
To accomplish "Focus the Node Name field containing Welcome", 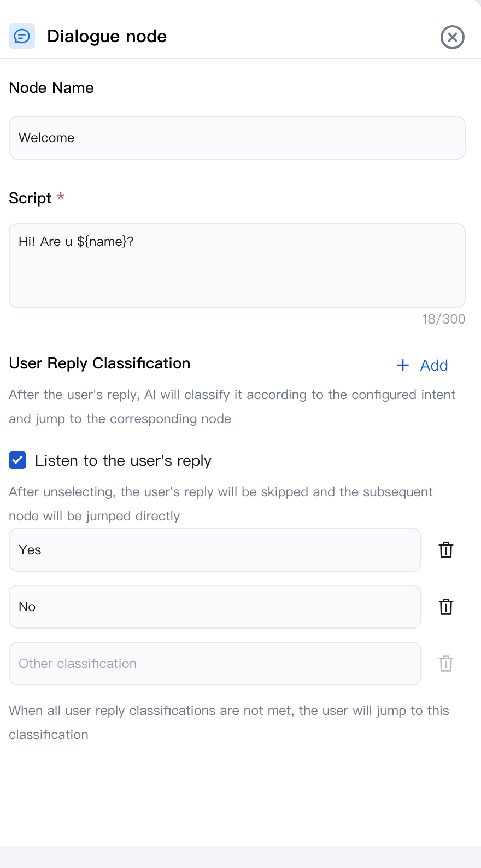I will (x=237, y=138).
